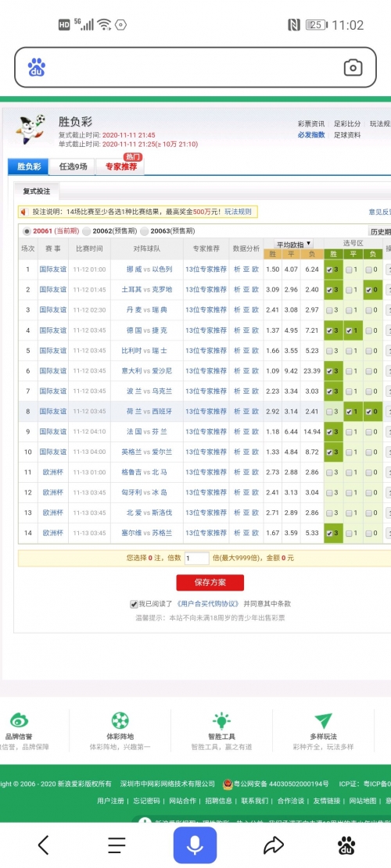Open 彩票资讯 in the top menu
Screen dimensions: 391x868
[311, 124]
